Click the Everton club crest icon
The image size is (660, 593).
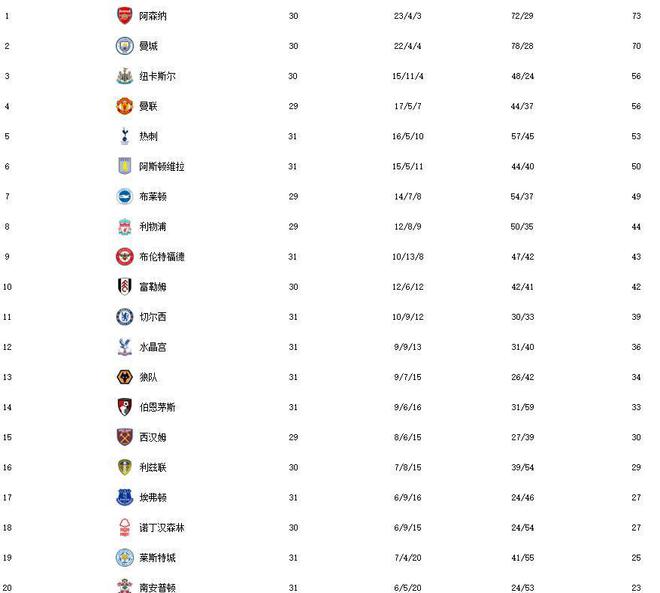click(x=123, y=497)
